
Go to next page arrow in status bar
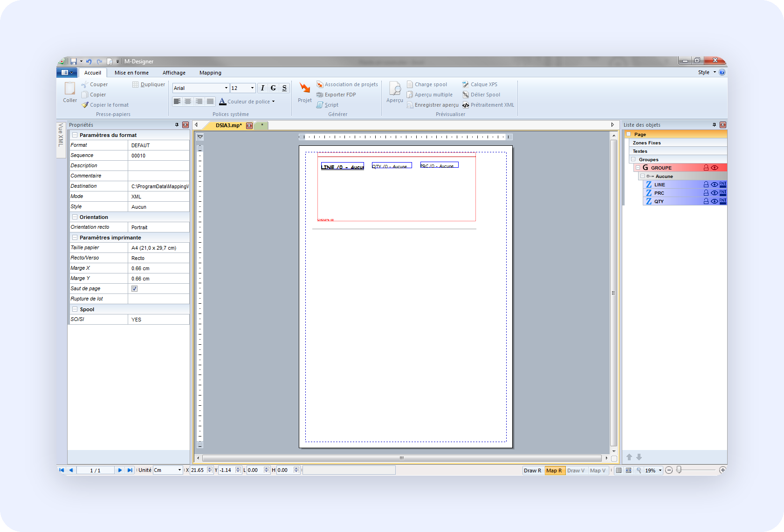(x=120, y=470)
